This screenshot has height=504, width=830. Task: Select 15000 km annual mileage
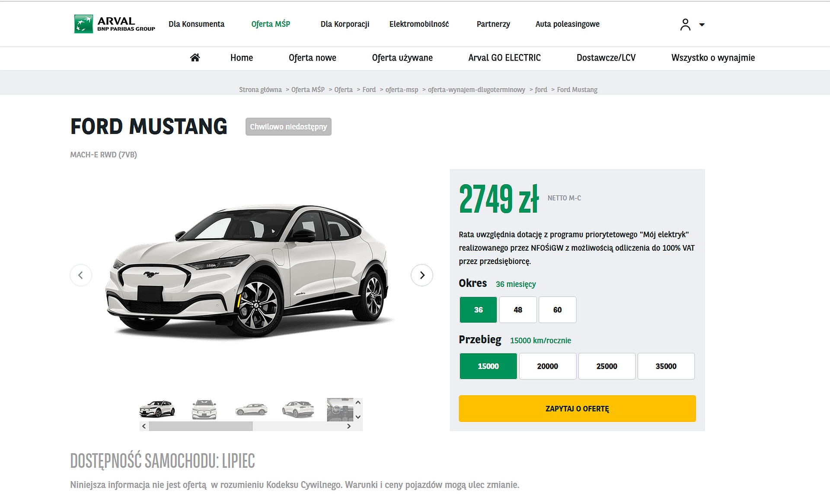tap(488, 366)
